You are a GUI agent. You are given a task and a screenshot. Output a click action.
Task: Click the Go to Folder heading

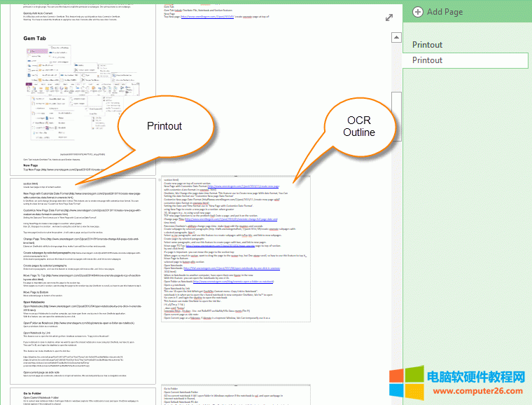pyautogui.click(x=36, y=393)
